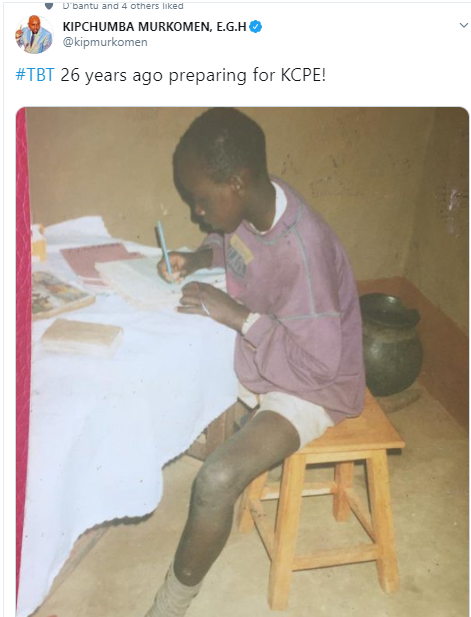
Task: Click the pink curtain edge of photo
Action: point(23,354)
